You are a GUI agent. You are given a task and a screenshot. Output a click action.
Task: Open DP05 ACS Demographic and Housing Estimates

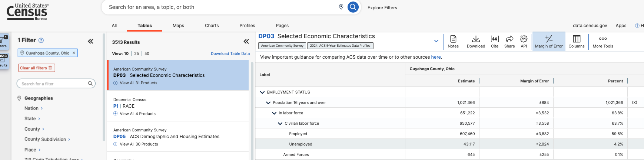[x=166, y=136]
